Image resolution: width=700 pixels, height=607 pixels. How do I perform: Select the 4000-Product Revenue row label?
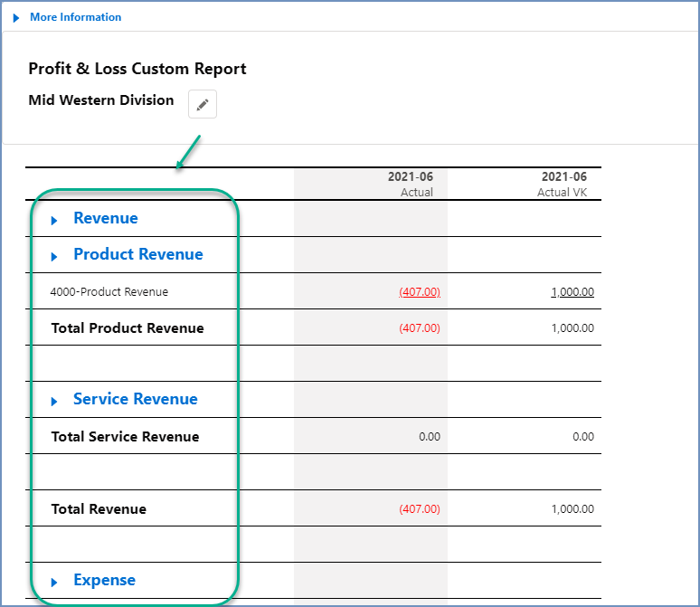(x=109, y=291)
